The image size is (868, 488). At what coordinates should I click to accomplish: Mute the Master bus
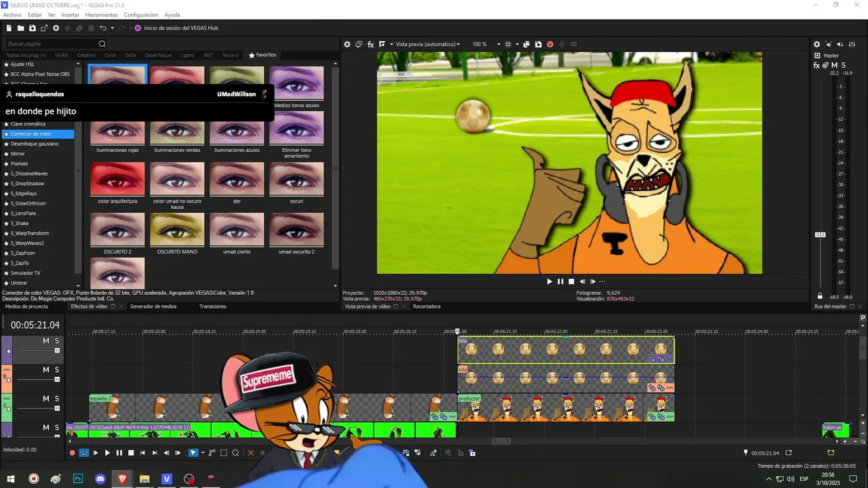click(x=834, y=65)
